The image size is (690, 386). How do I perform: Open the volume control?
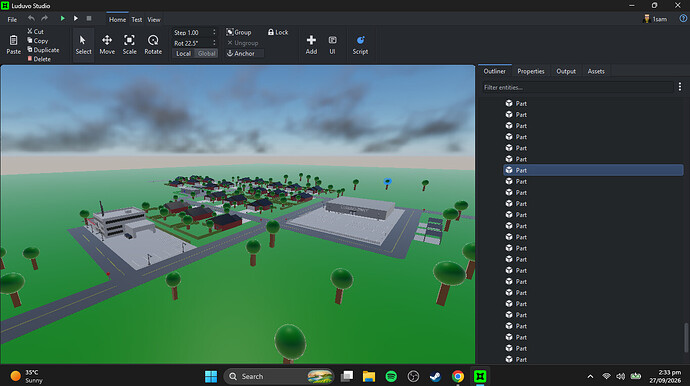click(620, 376)
